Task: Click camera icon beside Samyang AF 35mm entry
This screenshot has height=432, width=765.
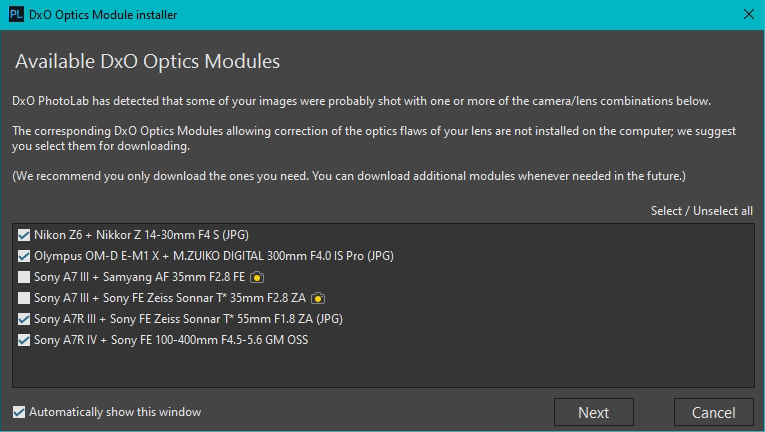Action: 257,277
